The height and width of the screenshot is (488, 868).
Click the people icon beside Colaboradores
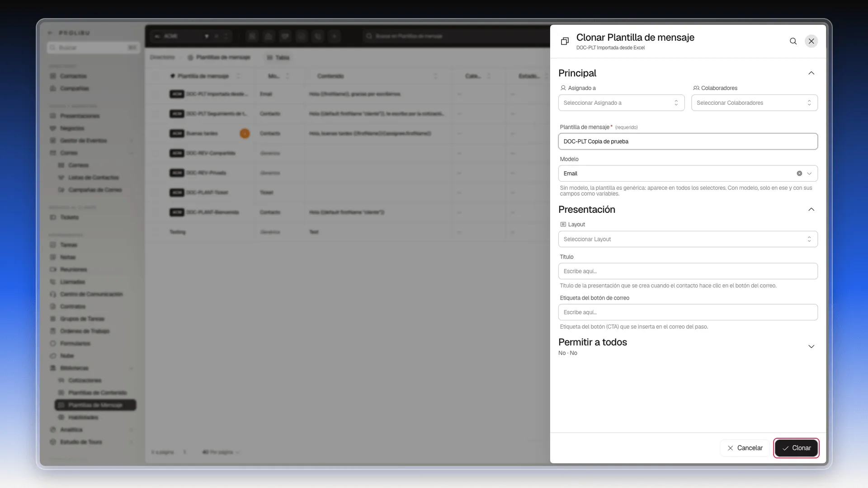click(696, 88)
